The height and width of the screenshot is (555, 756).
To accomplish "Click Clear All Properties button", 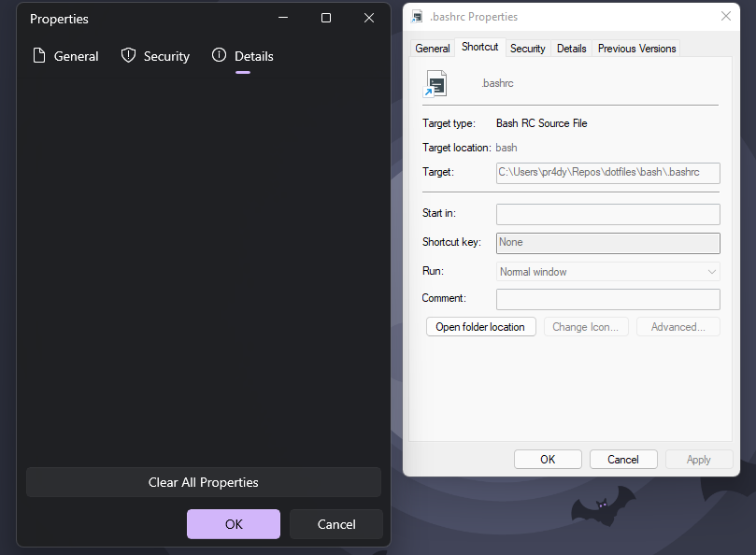I will (x=204, y=482).
